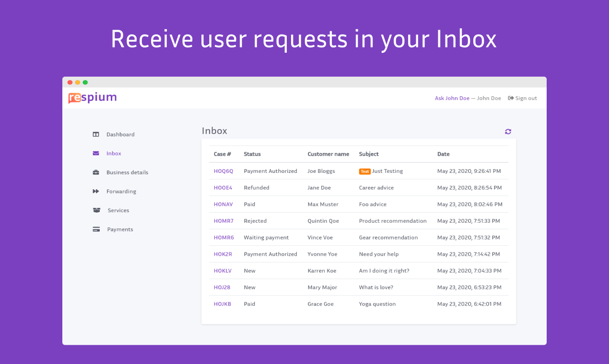Click the Rejected status cell
The image size is (609, 364).
255,221
